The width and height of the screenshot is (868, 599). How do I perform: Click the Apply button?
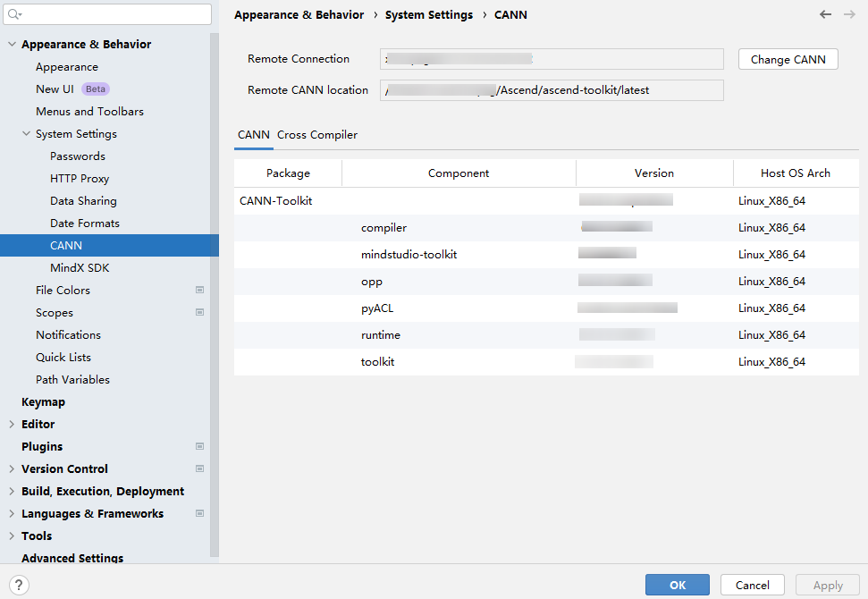[x=828, y=585]
